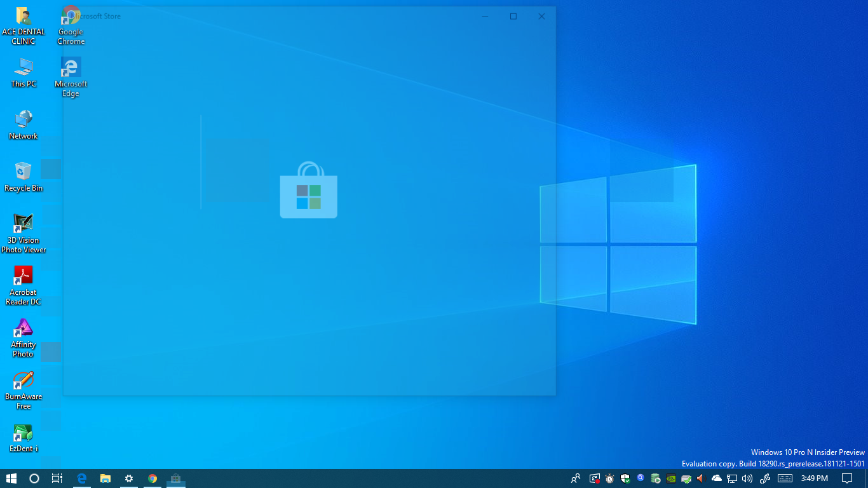Open Settings gear in the taskbar

[x=129, y=478]
